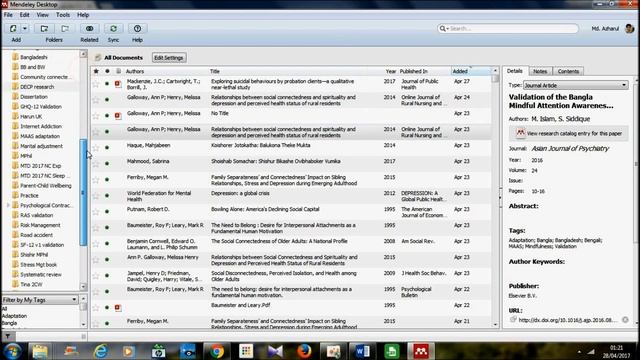
Task: Toggle favorite star for Putnam, Robert D. row
Action: click(96, 211)
